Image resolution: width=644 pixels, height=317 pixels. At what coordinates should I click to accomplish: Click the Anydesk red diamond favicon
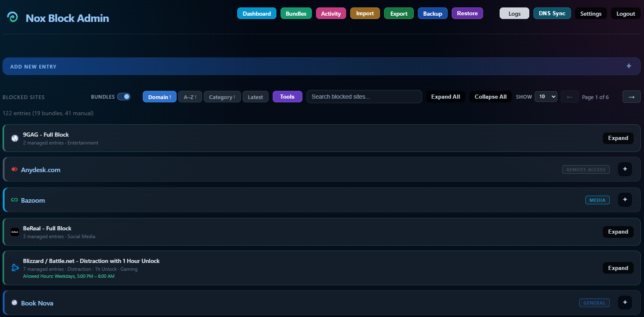(14, 169)
